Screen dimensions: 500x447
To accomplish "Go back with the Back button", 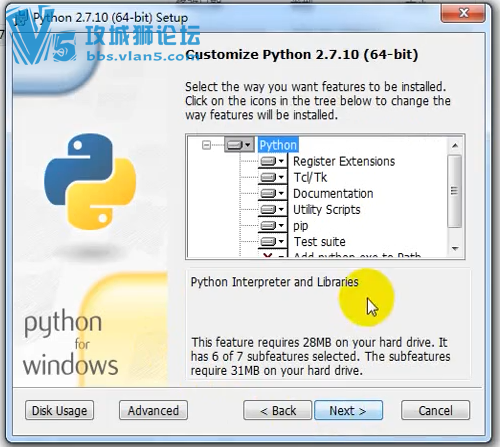I will tap(278, 410).
